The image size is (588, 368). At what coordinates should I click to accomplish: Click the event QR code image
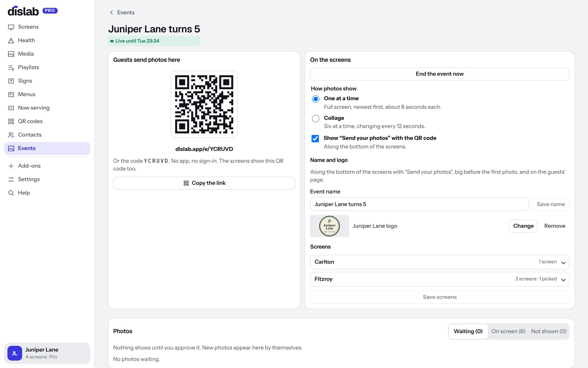204,105
